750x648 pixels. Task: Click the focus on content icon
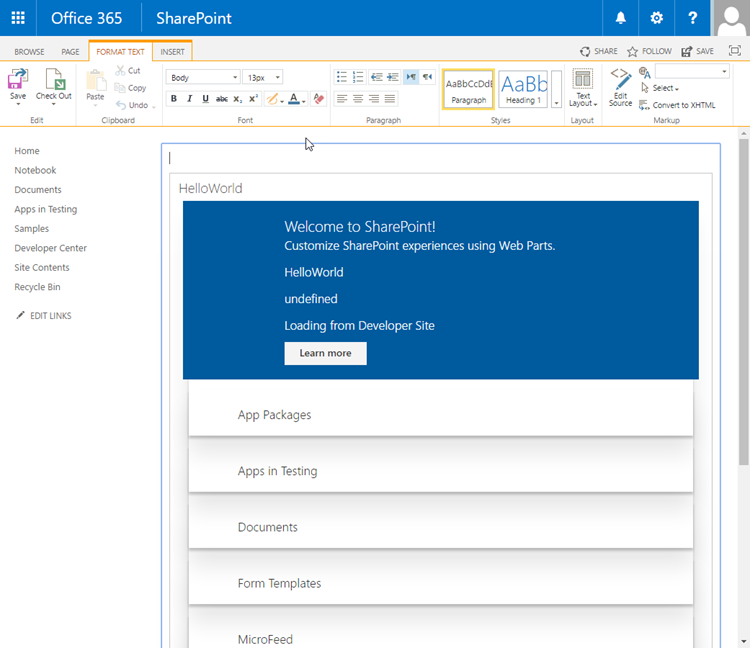click(x=735, y=51)
